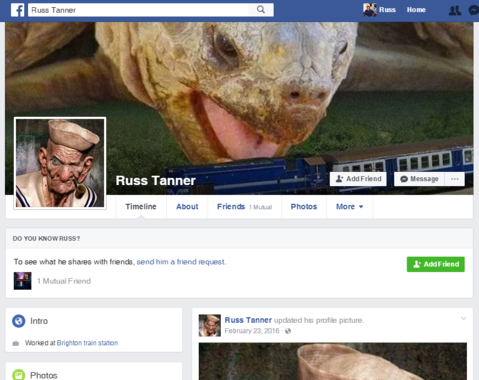Viewport: 479px width, 380px height.
Task: Click Russ's small avatar in top bar
Action: point(370,10)
